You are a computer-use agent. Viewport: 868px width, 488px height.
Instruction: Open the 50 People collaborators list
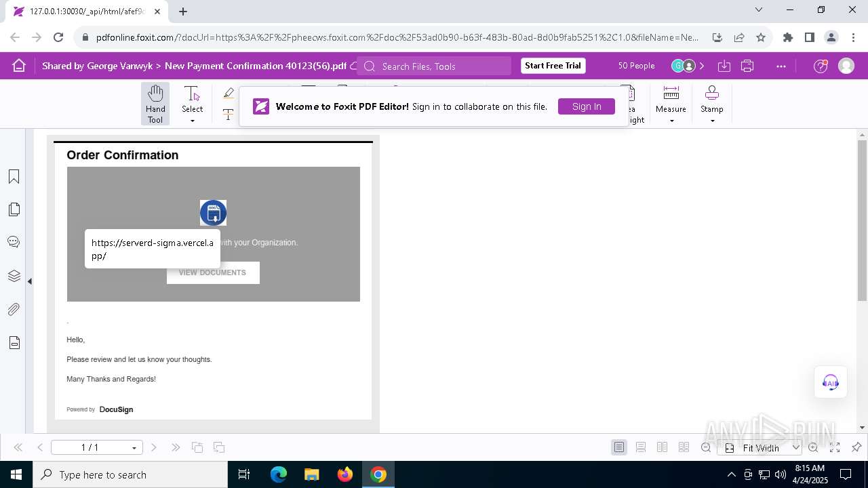tap(636, 66)
